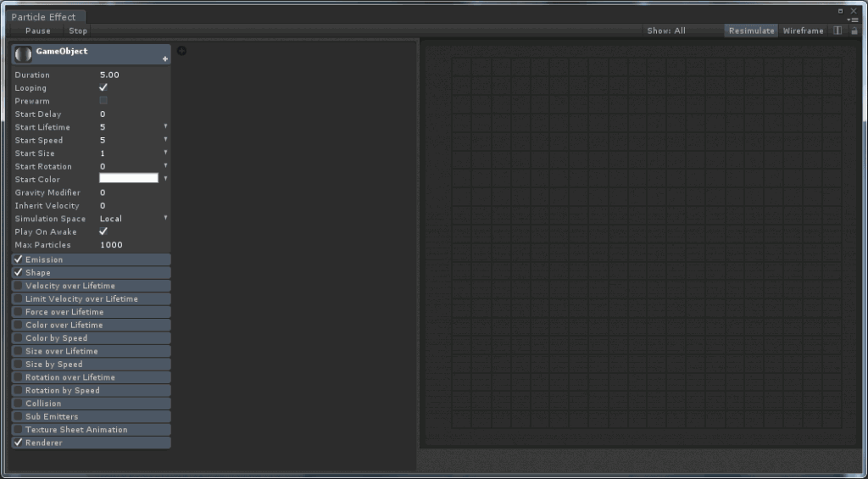This screenshot has width=868, height=479.
Task: Enable the Color by Speed checkbox
Action: click(19, 337)
